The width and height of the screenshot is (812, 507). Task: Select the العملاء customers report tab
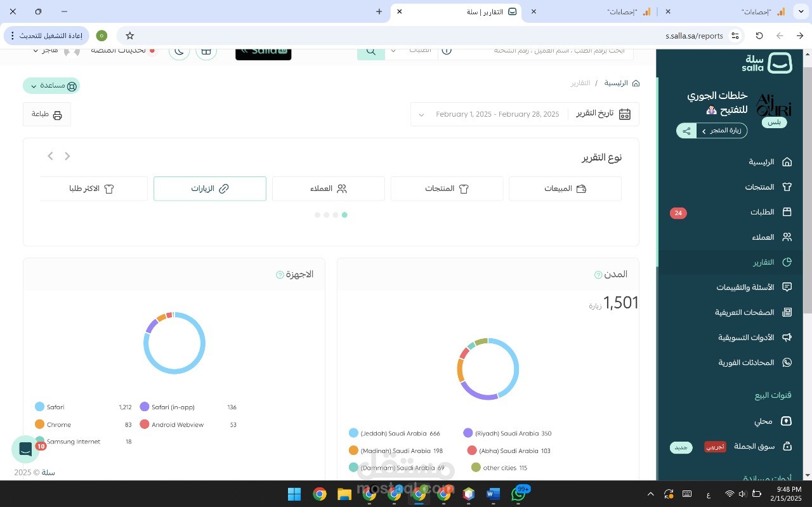329,188
